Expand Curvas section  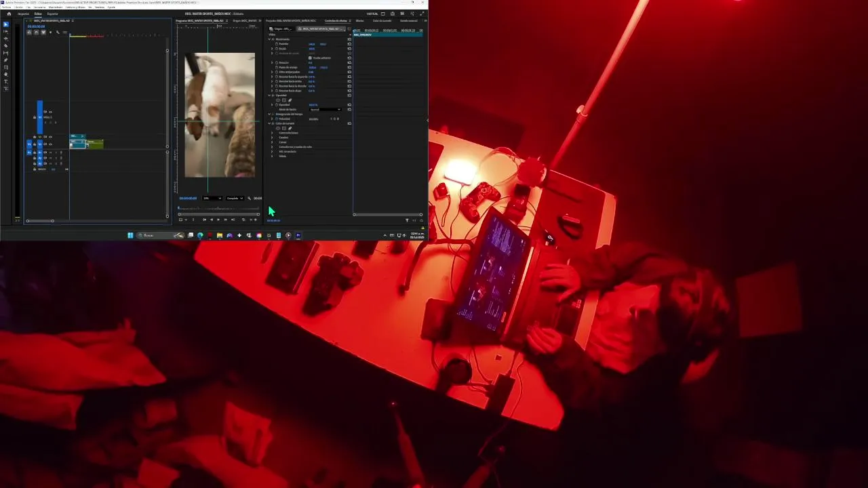272,142
